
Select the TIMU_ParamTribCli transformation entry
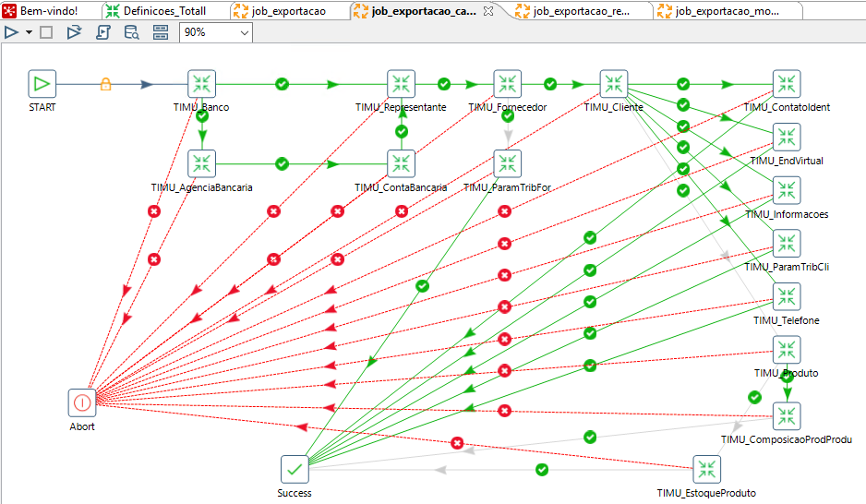[787, 244]
